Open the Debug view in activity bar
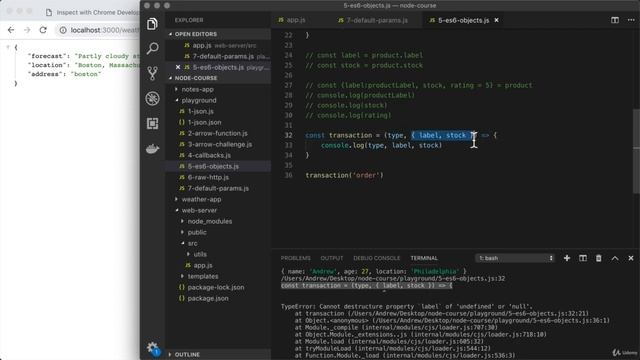This screenshot has width=640, height=360. tap(152, 98)
